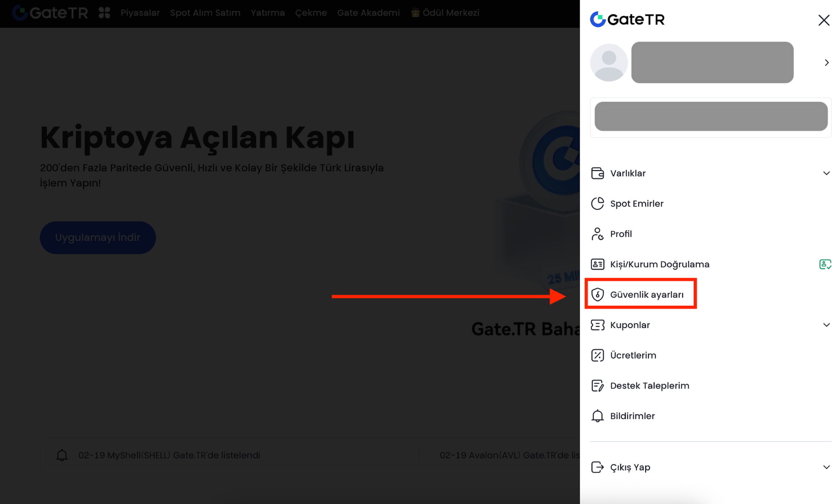Expand the Çıkış Yap chevron
This screenshot has height=504, width=838.
click(826, 467)
